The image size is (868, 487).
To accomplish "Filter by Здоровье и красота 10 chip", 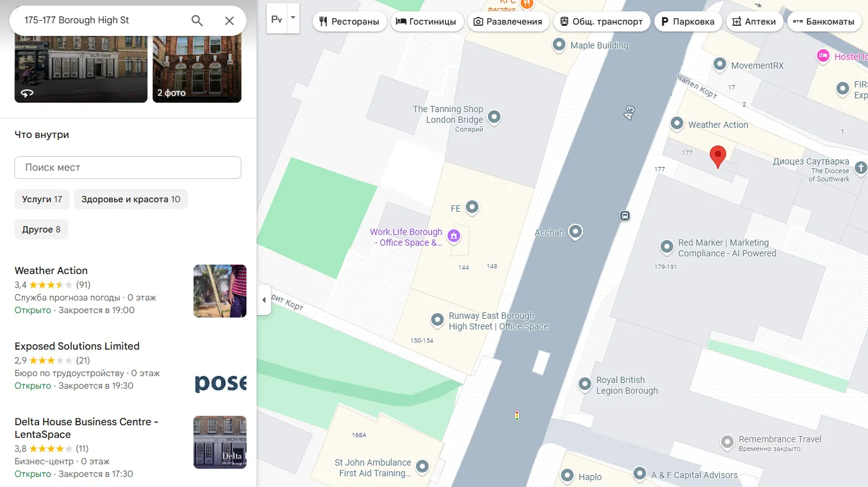I will (x=130, y=199).
